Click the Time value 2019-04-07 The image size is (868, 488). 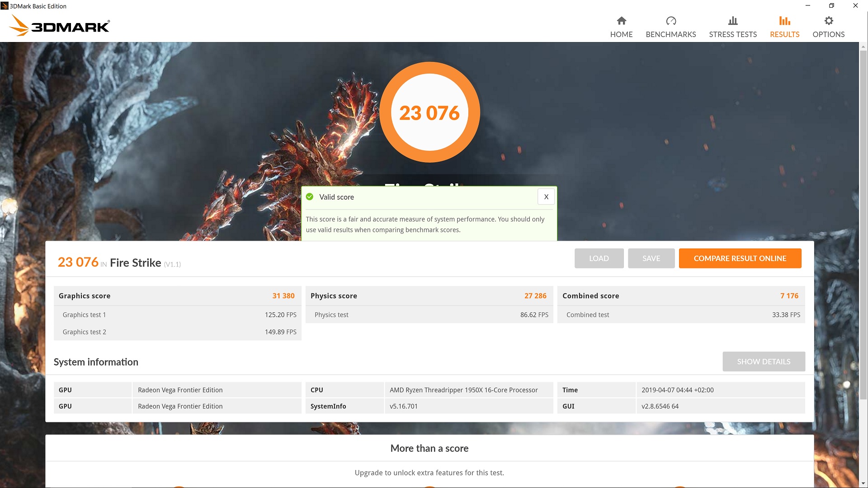click(x=677, y=390)
